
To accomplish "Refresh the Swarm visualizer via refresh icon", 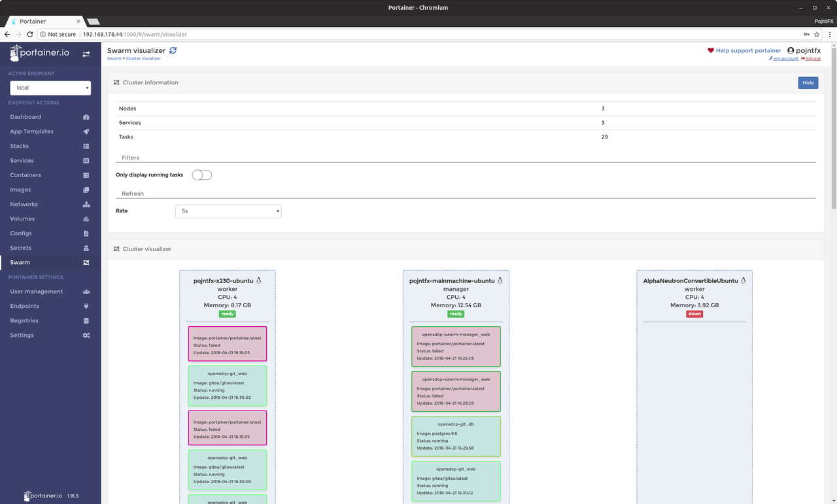I will coord(173,50).
